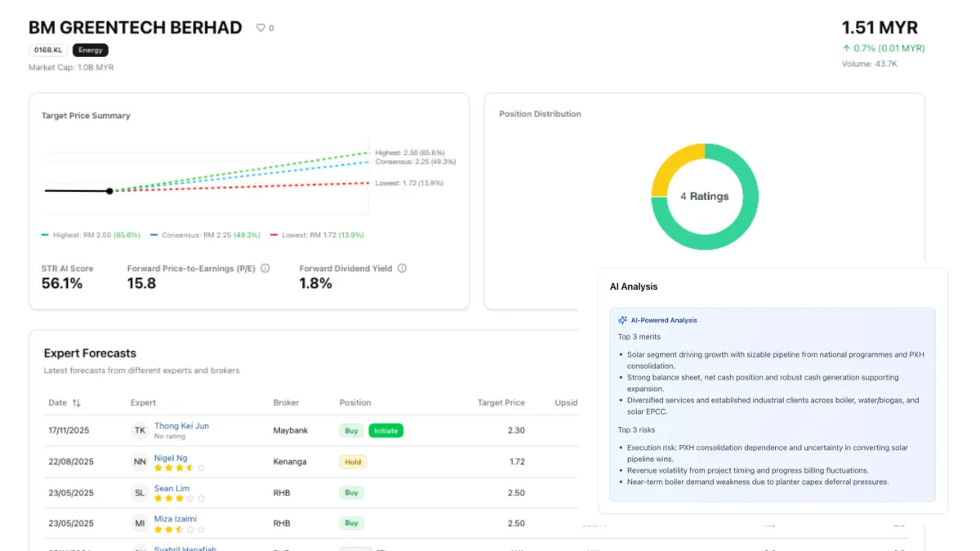The height and width of the screenshot is (551, 980).
Task: Click the Market Cap: 1.0B MYR text
Action: click(x=71, y=68)
